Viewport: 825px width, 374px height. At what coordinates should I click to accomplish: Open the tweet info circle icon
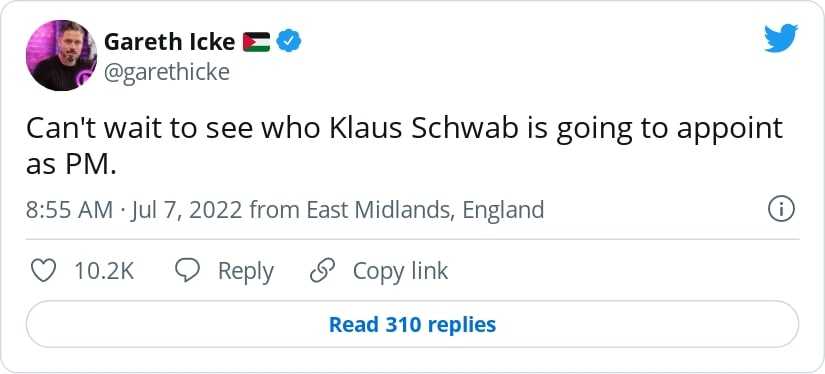[781, 210]
